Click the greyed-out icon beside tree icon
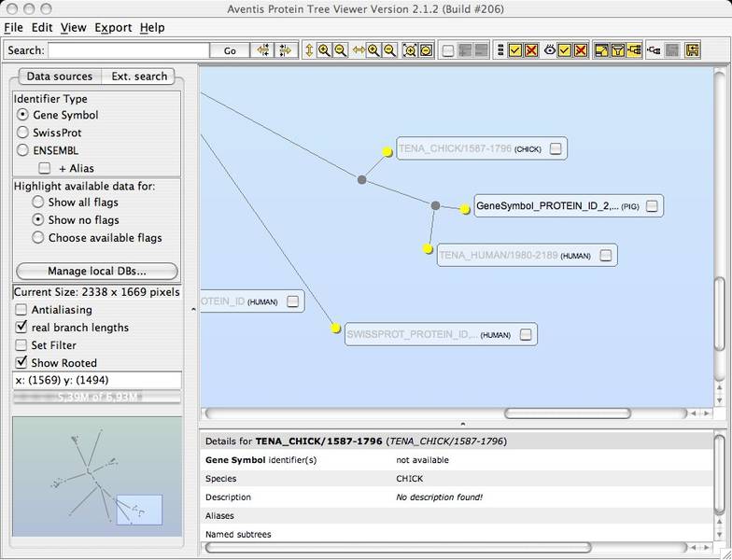The image size is (732, 560). 672,50
